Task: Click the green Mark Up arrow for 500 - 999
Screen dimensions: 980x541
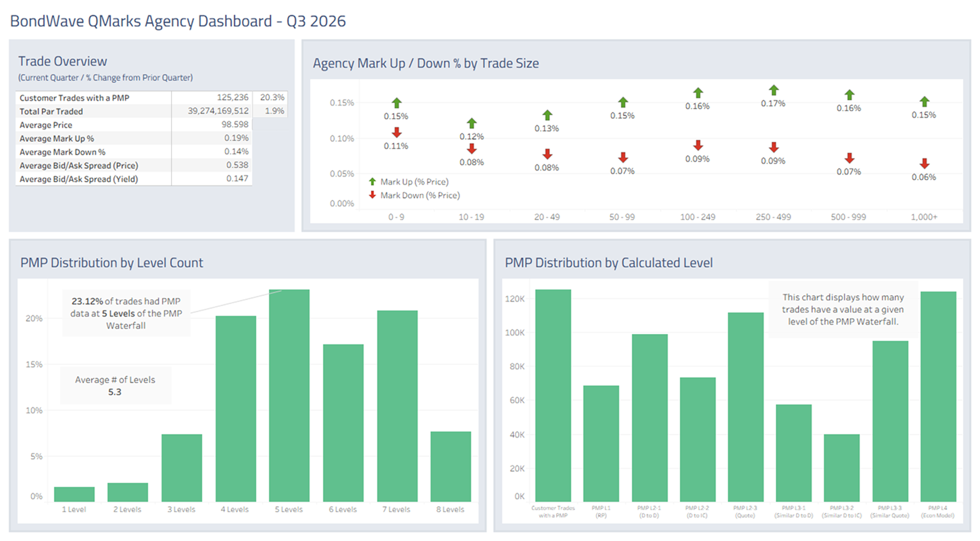Action: [x=850, y=95]
